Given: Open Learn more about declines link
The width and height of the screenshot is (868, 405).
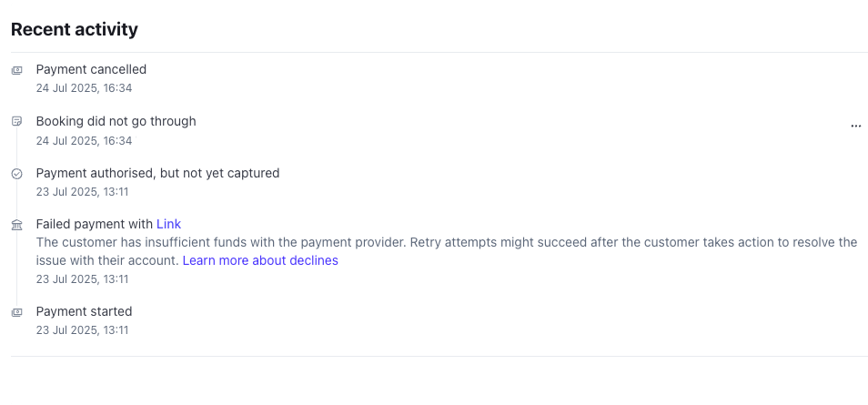Looking at the screenshot, I should 260,260.
